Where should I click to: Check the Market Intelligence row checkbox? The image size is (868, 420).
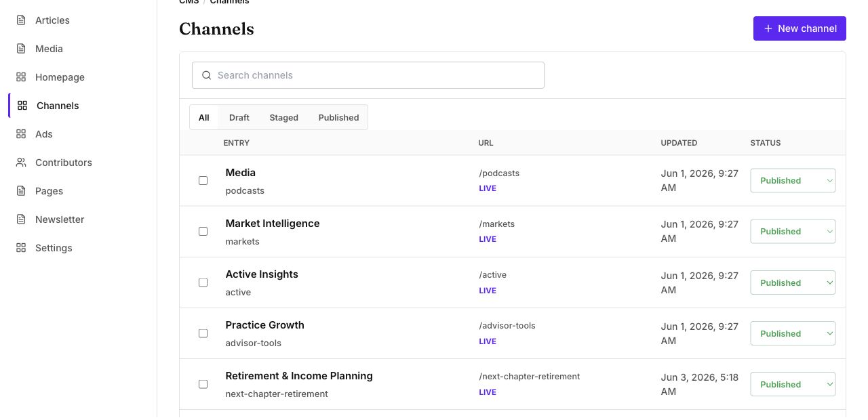point(203,232)
